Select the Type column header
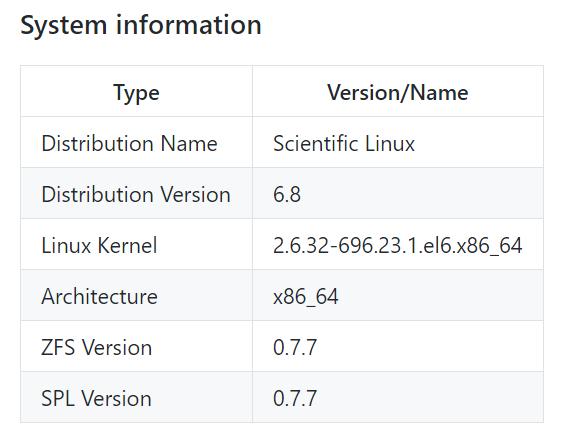Screen dimensions: 569x445 [136, 92]
